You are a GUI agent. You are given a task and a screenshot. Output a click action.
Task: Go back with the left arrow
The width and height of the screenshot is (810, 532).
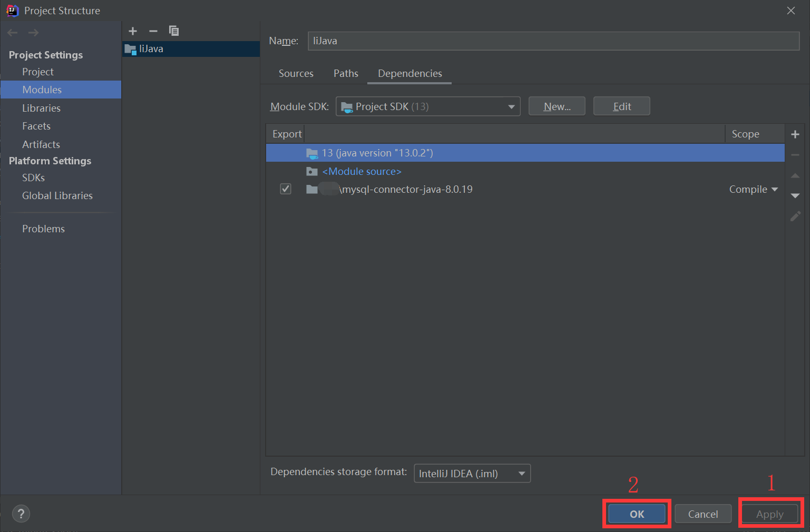tap(13, 33)
